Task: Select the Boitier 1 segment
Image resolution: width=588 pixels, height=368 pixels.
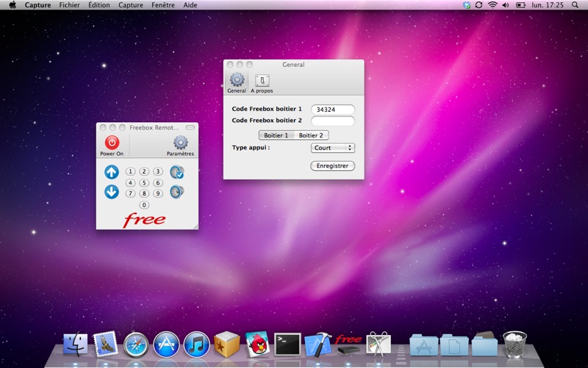Action: [x=276, y=135]
